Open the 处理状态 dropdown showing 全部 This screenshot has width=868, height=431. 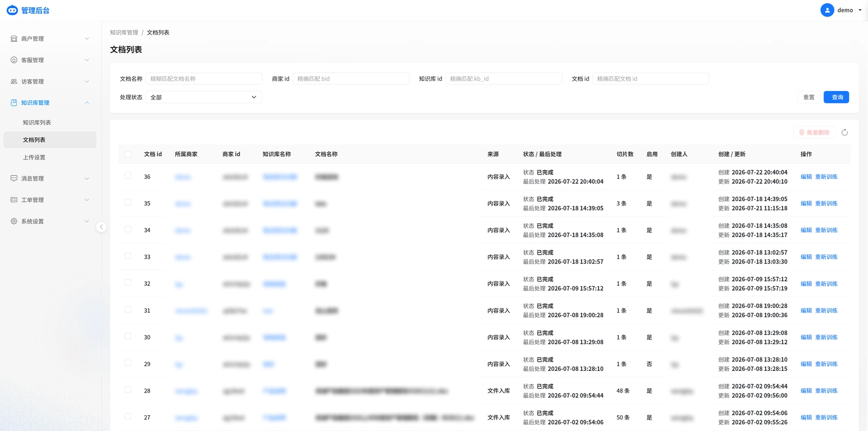click(x=204, y=97)
